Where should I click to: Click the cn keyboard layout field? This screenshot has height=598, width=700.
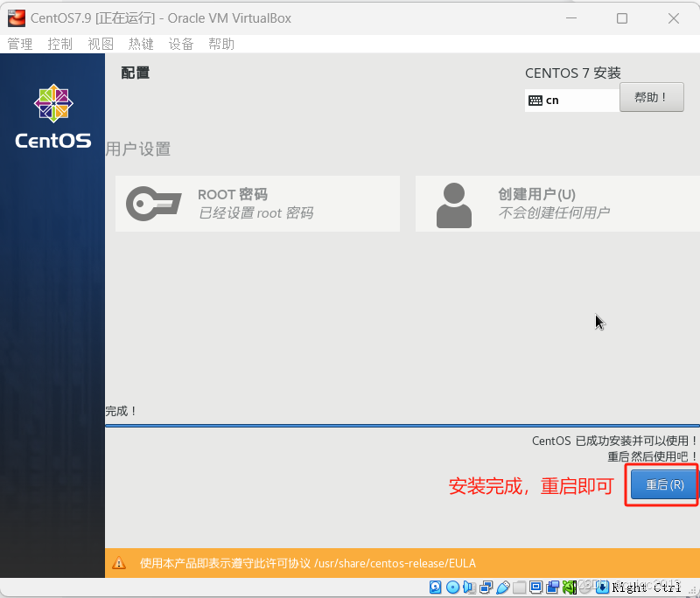click(x=572, y=101)
